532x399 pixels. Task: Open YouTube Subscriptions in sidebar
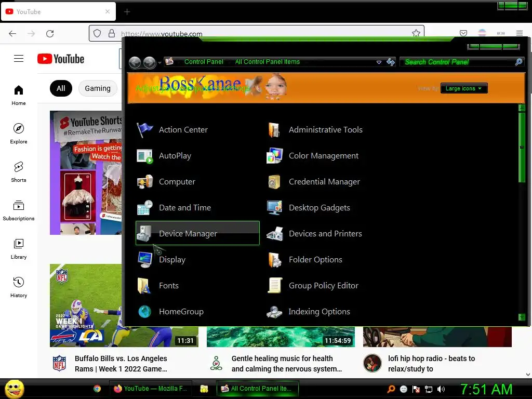[x=19, y=210]
